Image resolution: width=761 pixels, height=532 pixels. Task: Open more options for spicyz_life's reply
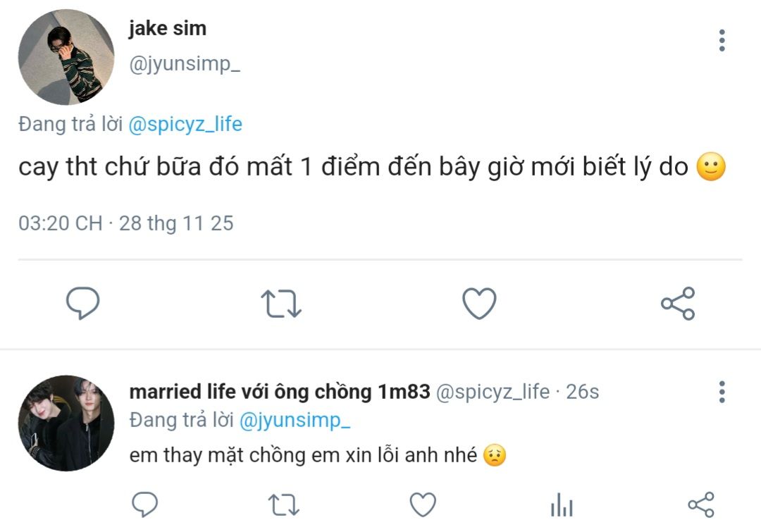722,392
